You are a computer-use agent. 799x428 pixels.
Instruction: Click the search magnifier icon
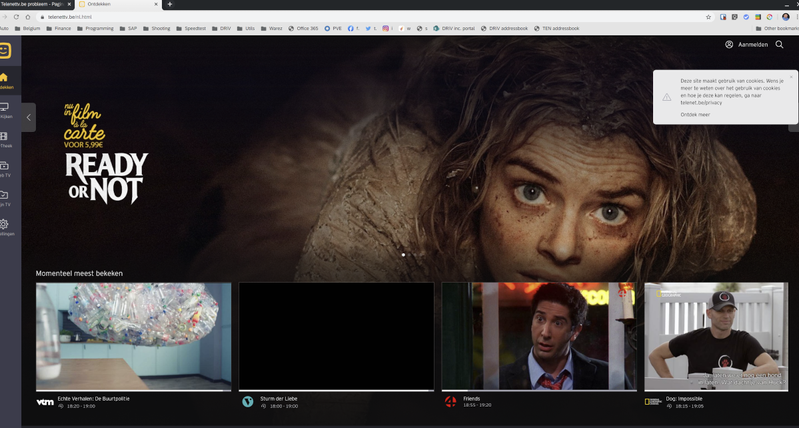click(779, 45)
